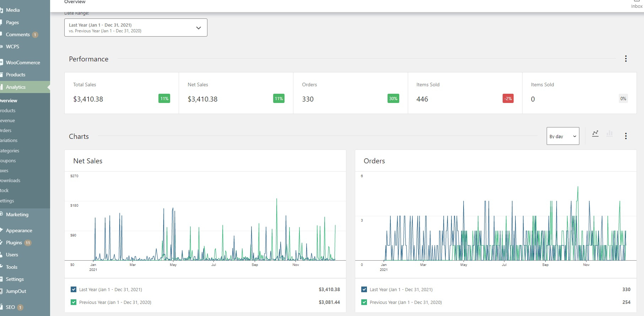Image resolution: width=644 pixels, height=316 pixels.
Task: Open Charts section three-dot menu
Action: tap(626, 136)
